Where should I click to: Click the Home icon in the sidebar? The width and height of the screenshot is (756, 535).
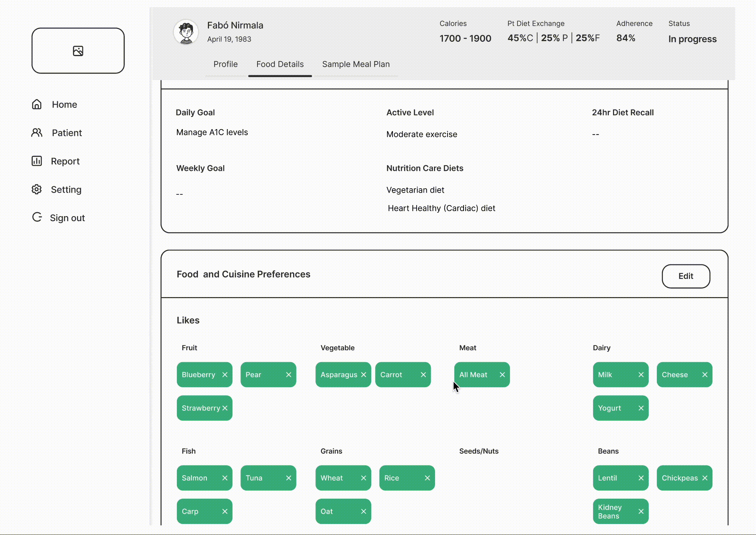coord(37,104)
